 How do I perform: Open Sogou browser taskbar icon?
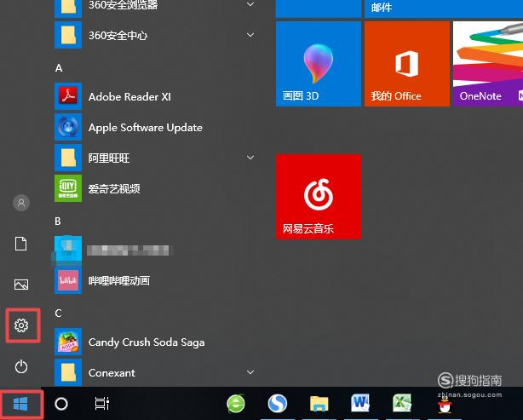pos(278,403)
